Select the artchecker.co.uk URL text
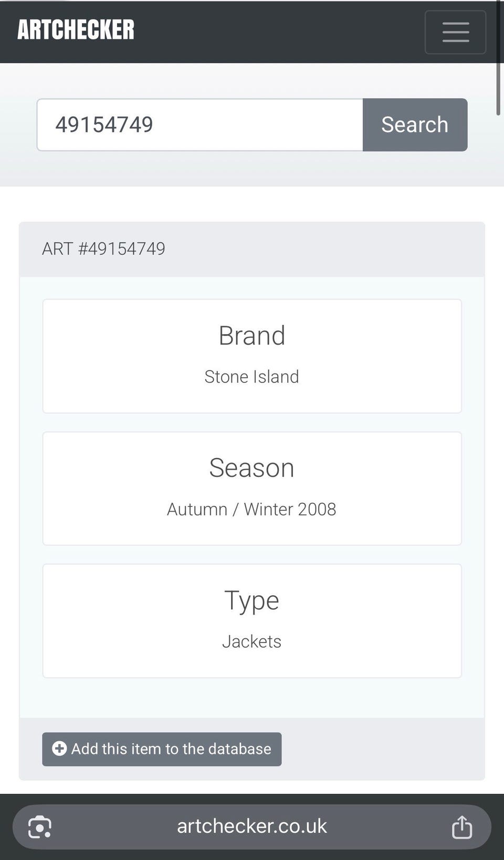Viewport: 504px width, 860px height. (x=251, y=826)
